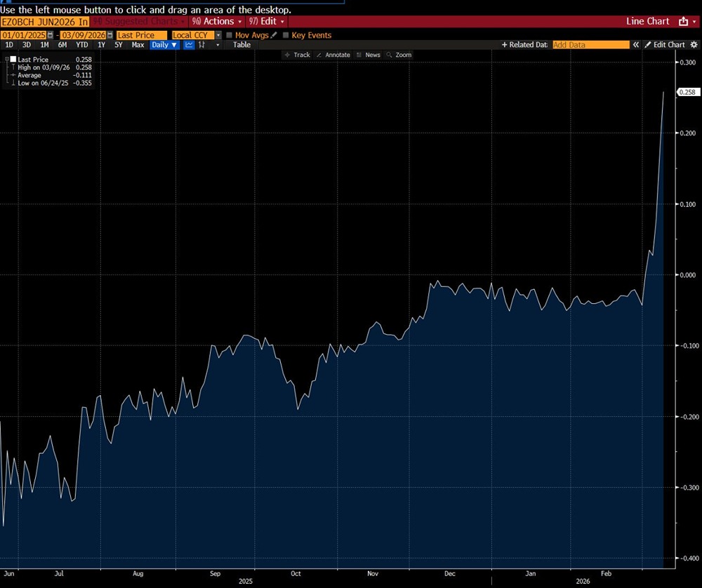Toggle Last Price series legend box
Image resolution: width=702 pixels, height=588 pixels.
coord(13,60)
